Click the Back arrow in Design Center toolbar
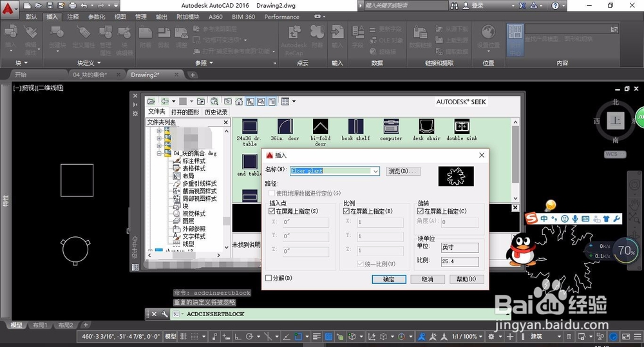Viewport: 644px width, 347px height. (x=165, y=102)
